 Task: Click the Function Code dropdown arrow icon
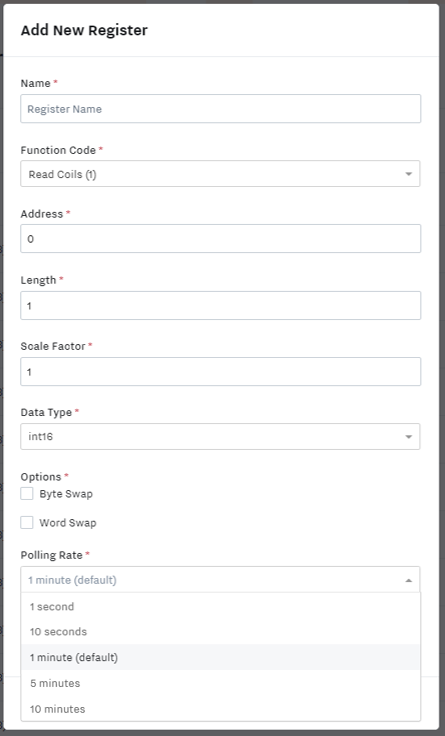(408, 174)
